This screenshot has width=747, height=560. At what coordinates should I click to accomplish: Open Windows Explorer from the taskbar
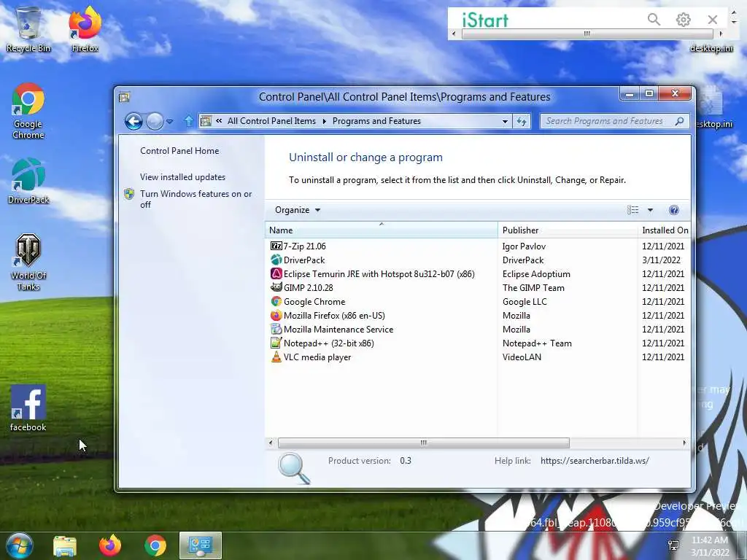pos(65,545)
